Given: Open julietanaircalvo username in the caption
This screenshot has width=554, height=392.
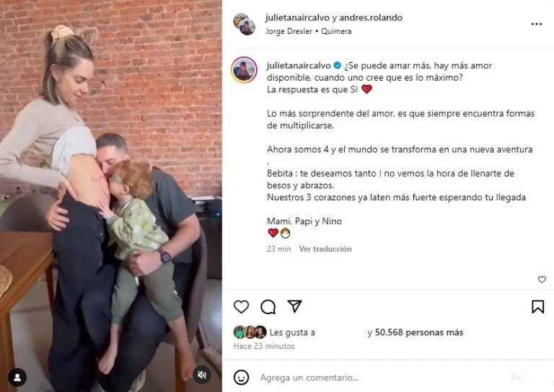Looking at the screenshot, I should click(x=299, y=66).
